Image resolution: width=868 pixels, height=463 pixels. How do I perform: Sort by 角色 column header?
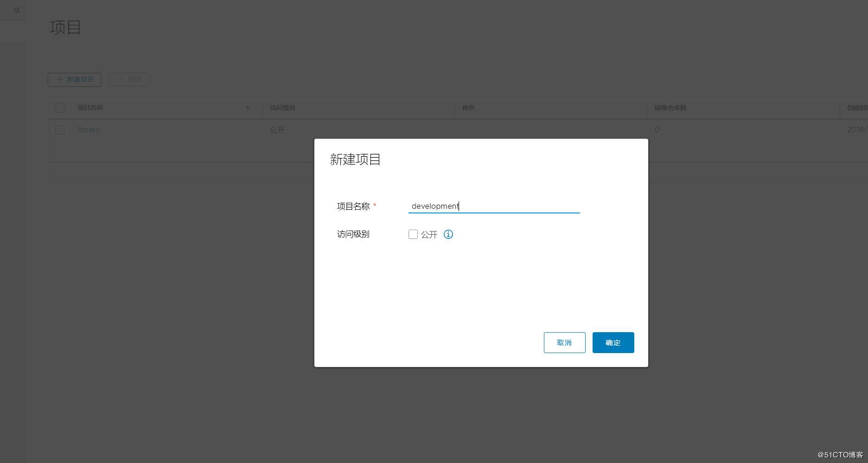[x=468, y=108]
